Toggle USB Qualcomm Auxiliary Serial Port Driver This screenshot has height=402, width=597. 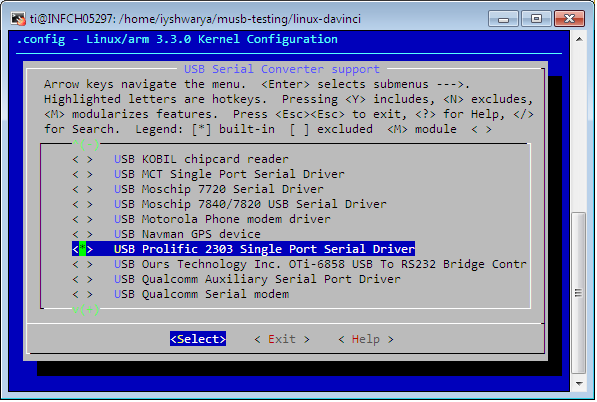click(236, 279)
